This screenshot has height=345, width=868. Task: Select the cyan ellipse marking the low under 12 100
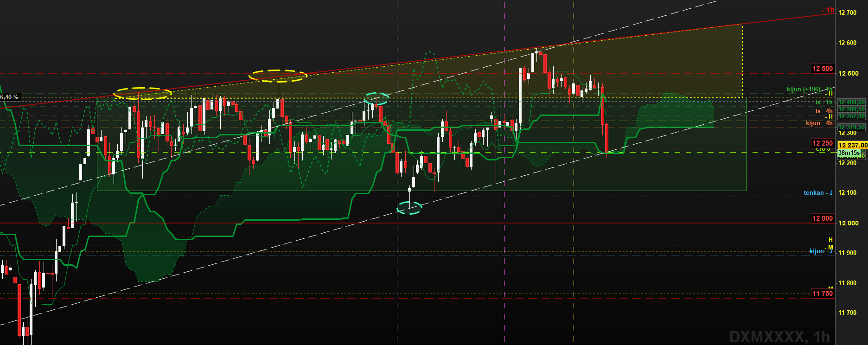409,208
